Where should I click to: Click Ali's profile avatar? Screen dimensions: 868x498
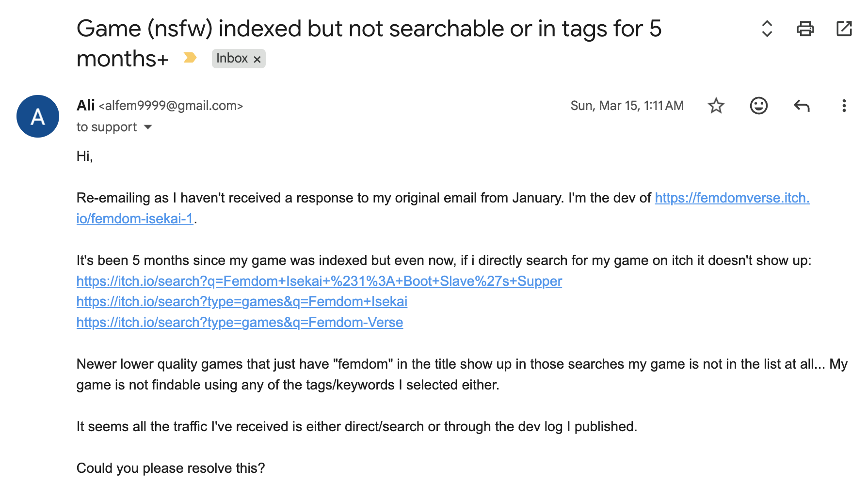click(x=37, y=116)
